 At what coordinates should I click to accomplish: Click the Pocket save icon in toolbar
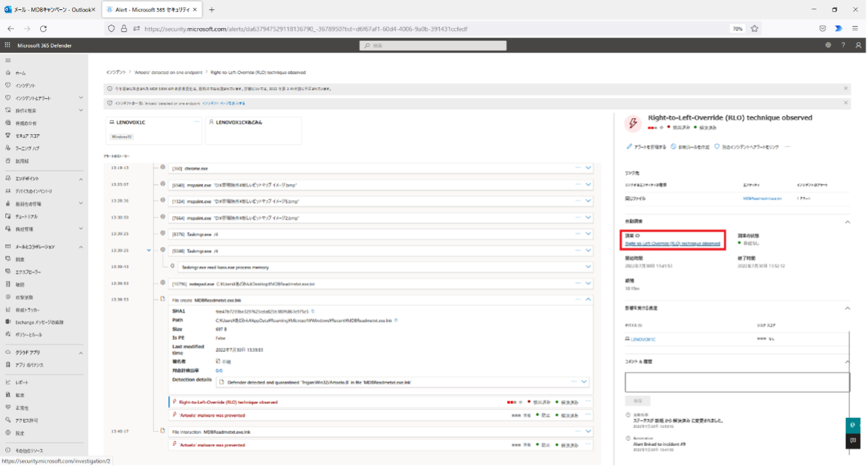coord(823,29)
